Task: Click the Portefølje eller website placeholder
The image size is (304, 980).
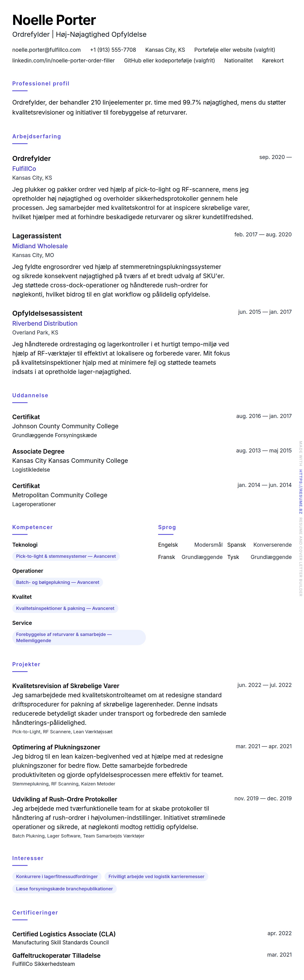Action: click(235, 50)
